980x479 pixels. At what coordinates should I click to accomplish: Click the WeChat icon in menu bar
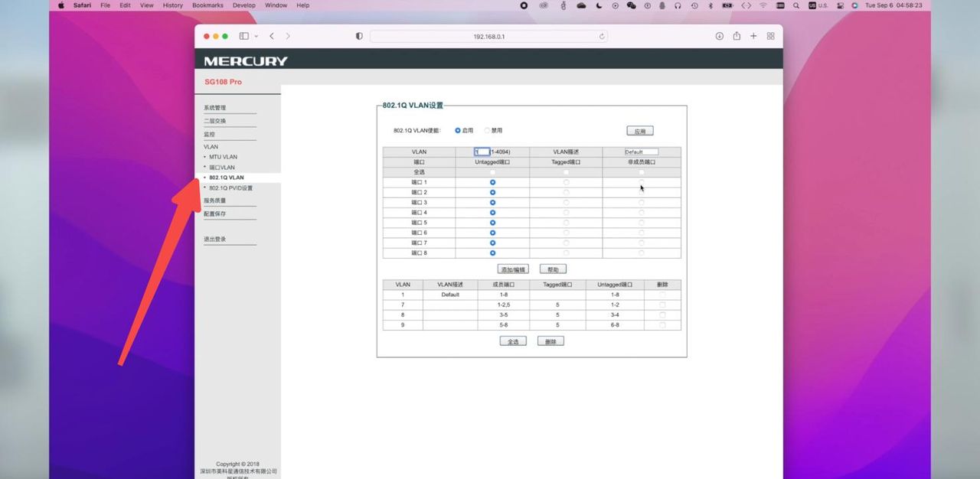click(x=631, y=5)
